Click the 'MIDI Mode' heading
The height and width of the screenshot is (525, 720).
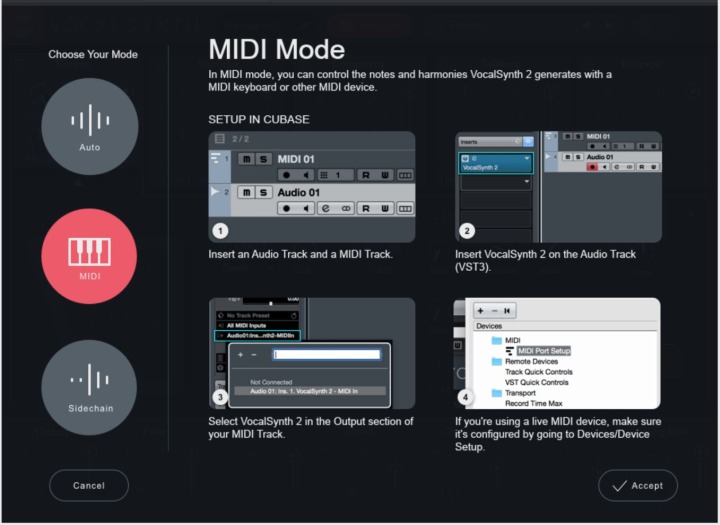pyautogui.click(x=276, y=49)
